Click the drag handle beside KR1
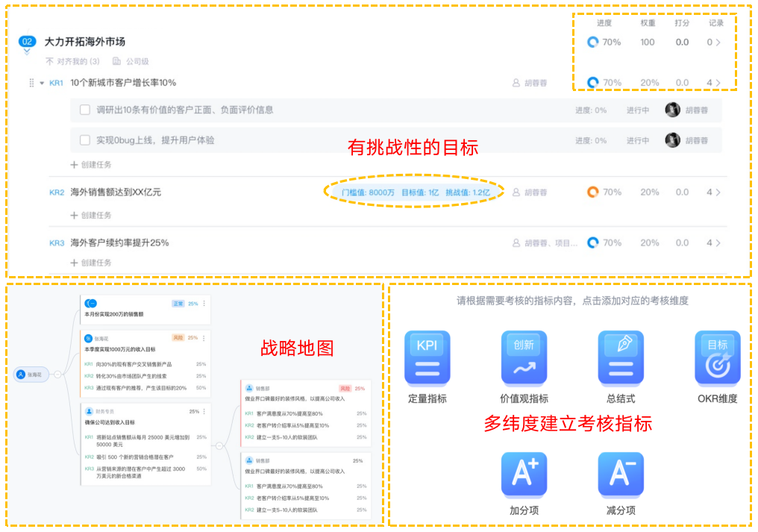758x532 pixels. [x=31, y=83]
